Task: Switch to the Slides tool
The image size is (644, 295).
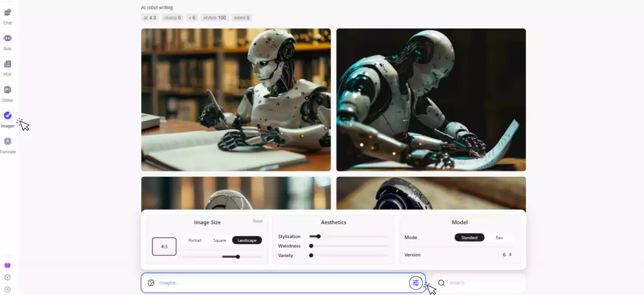Action: click(8, 92)
